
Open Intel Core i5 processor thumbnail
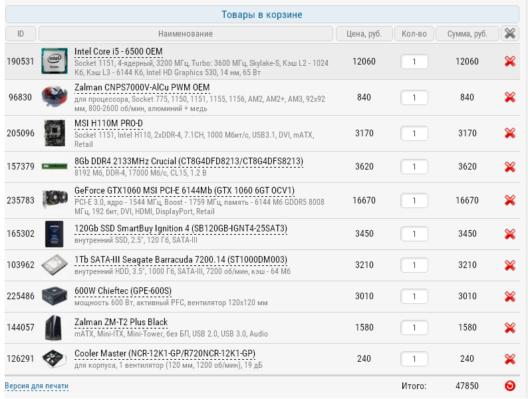click(55, 61)
